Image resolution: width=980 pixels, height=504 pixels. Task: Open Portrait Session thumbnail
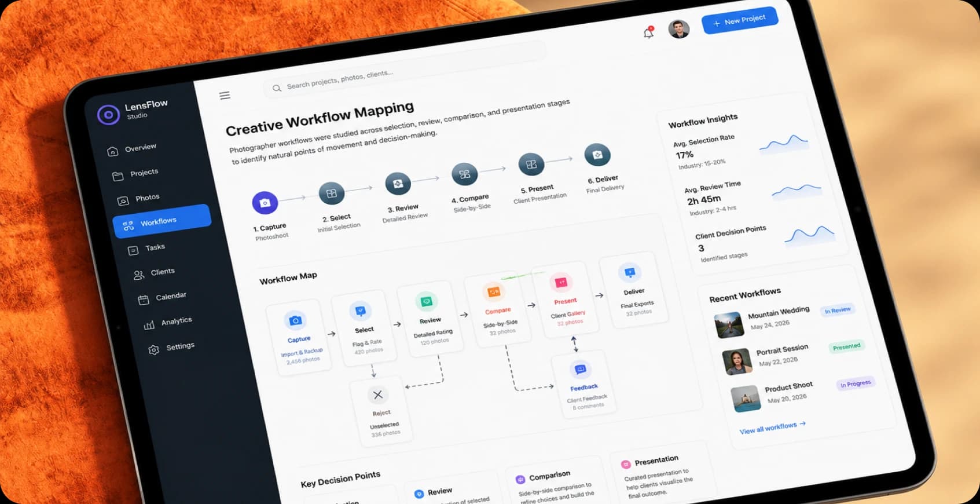[737, 361]
